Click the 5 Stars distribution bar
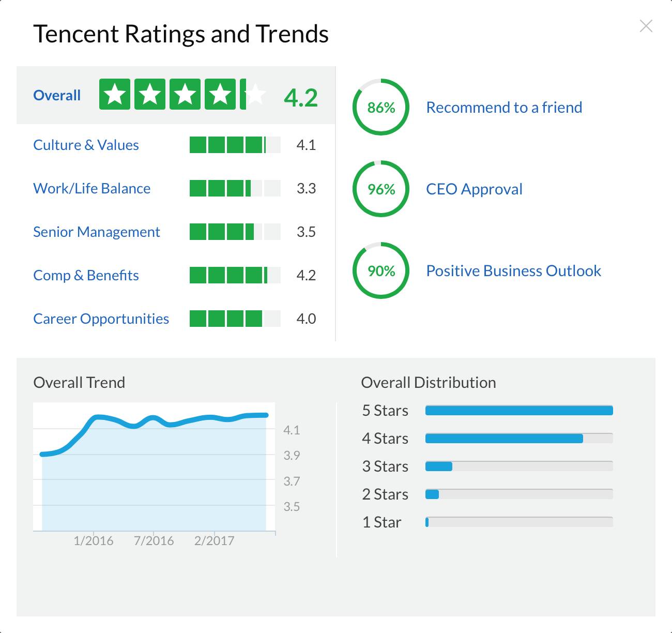 (518, 411)
